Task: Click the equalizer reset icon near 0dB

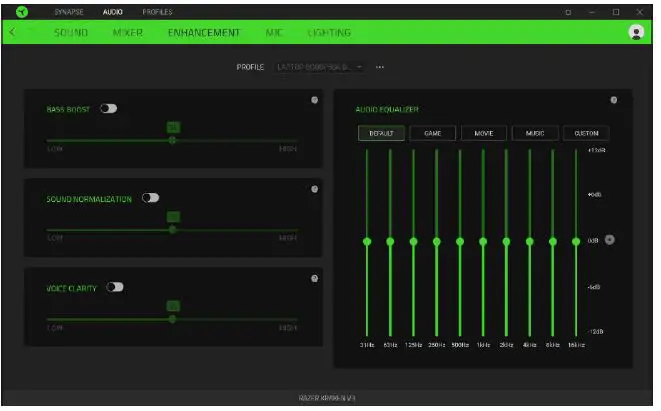Action: (x=610, y=240)
